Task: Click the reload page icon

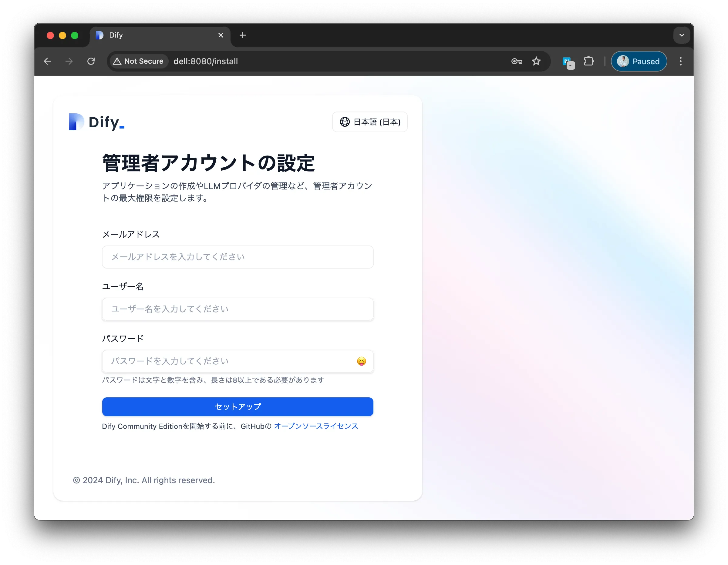Action: 91,61
